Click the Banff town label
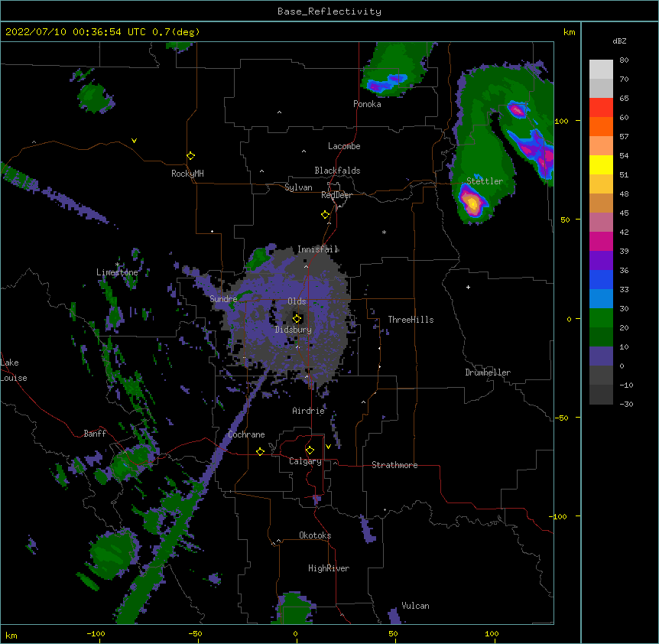 [x=95, y=434]
